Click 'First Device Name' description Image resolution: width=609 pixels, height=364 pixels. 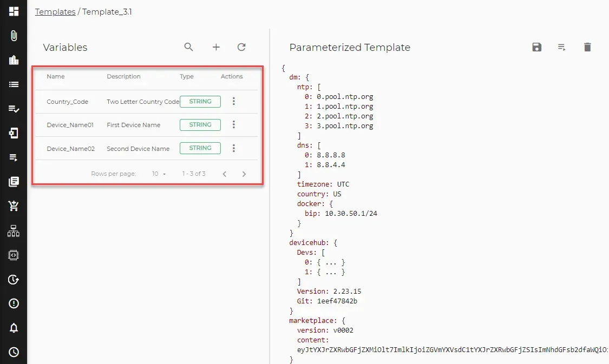click(x=133, y=125)
